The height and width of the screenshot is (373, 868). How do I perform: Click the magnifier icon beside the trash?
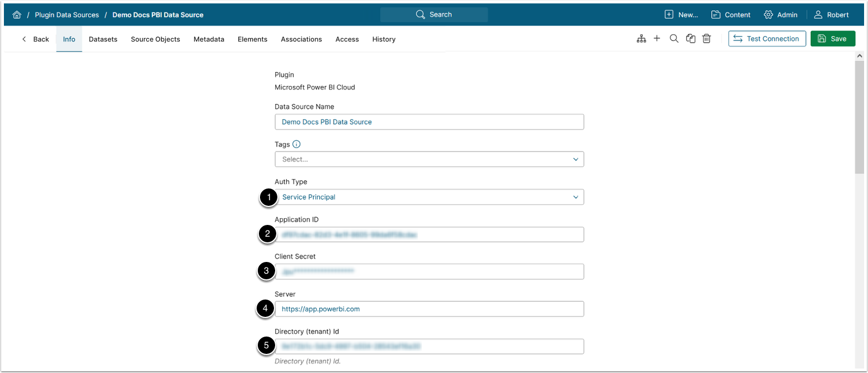(674, 39)
